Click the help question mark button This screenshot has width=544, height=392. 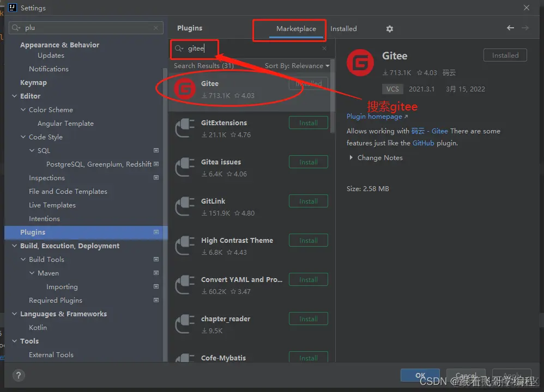tap(19, 375)
